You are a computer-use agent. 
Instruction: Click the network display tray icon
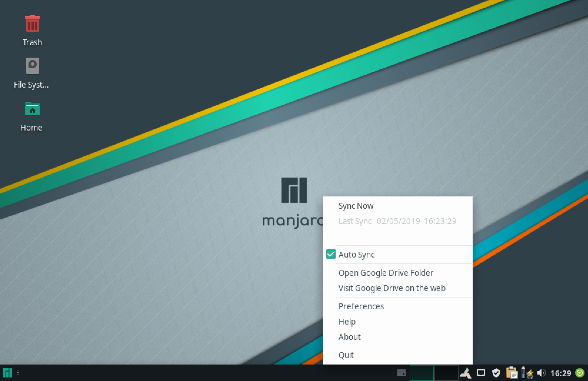pos(481,373)
